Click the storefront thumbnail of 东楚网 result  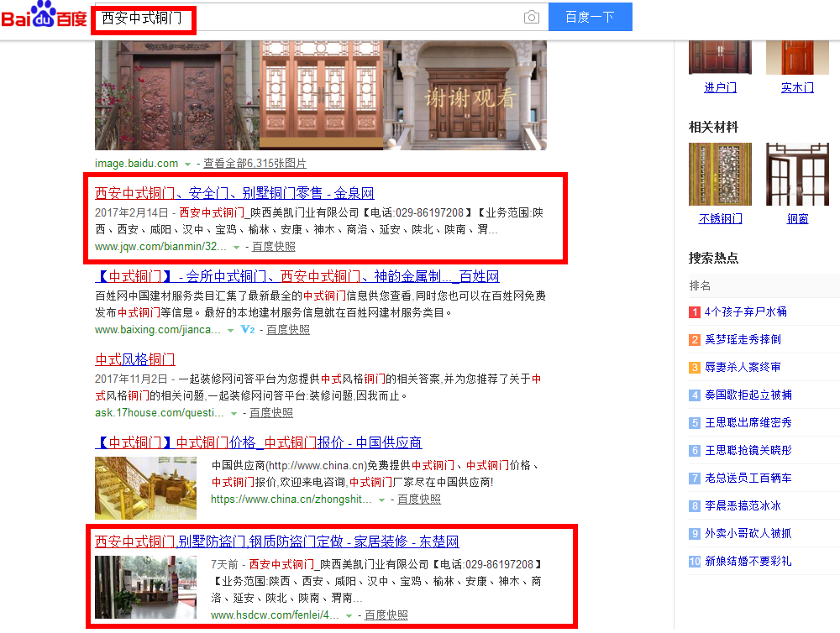145,587
